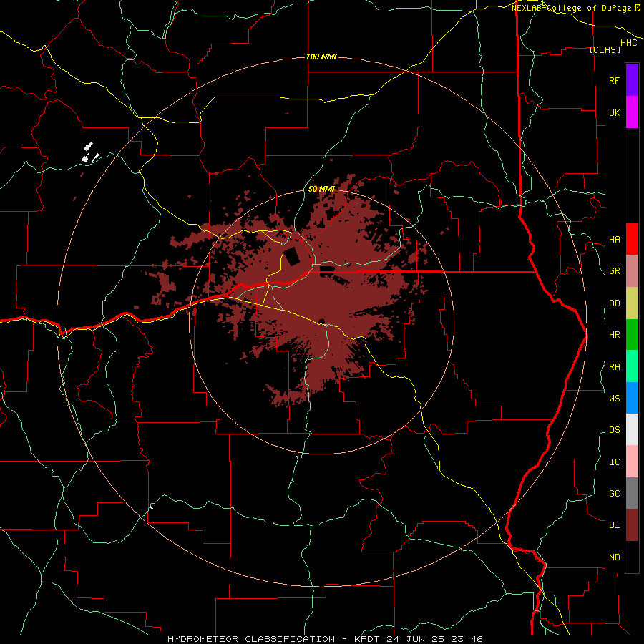644x644 pixels.
Task: Click the HYDROMETEOR CLASSIFICATION title text
Action: point(251,639)
